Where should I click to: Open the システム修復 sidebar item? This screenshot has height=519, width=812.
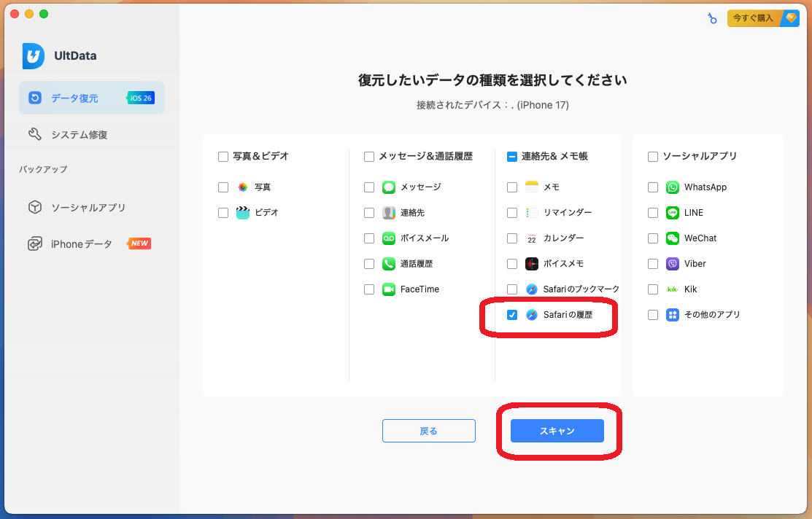(x=92, y=135)
